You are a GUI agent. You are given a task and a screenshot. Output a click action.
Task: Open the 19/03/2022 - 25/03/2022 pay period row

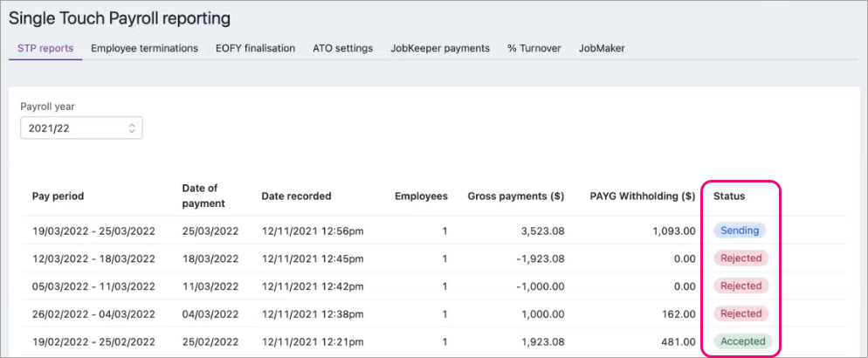pyautogui.click(x=93, y=231)
